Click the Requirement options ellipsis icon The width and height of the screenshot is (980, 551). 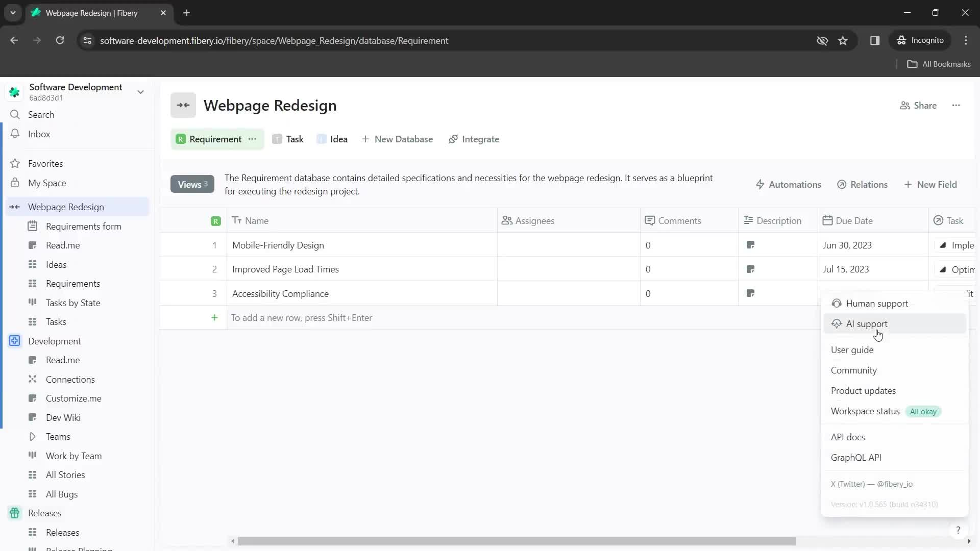(x=254, y=139)
